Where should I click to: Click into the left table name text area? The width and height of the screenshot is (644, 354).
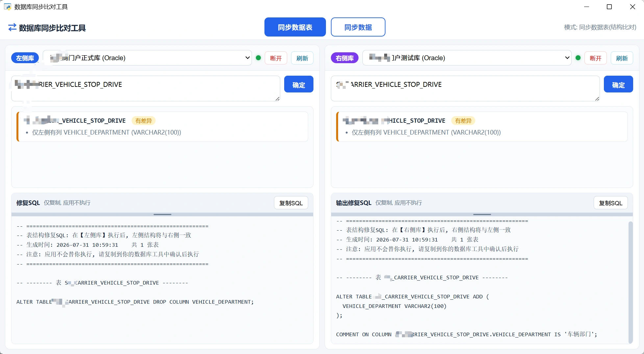coord(146,88)
